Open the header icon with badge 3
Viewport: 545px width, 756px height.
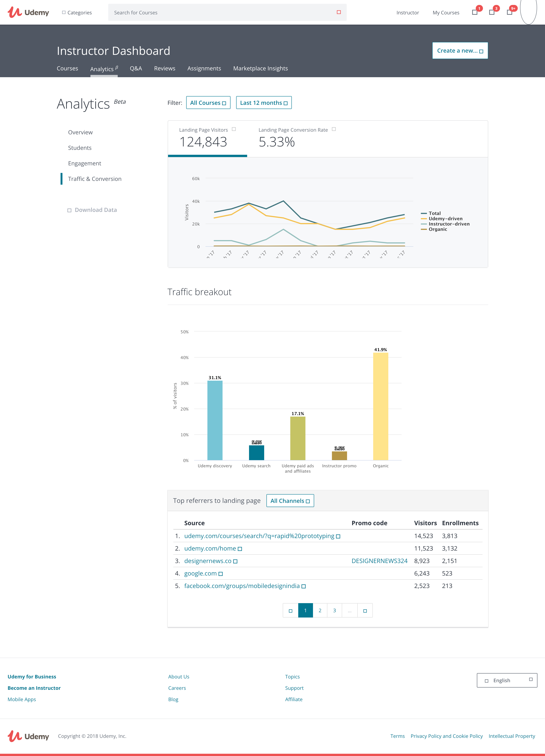pyautogui.click(x=492, y=12)
